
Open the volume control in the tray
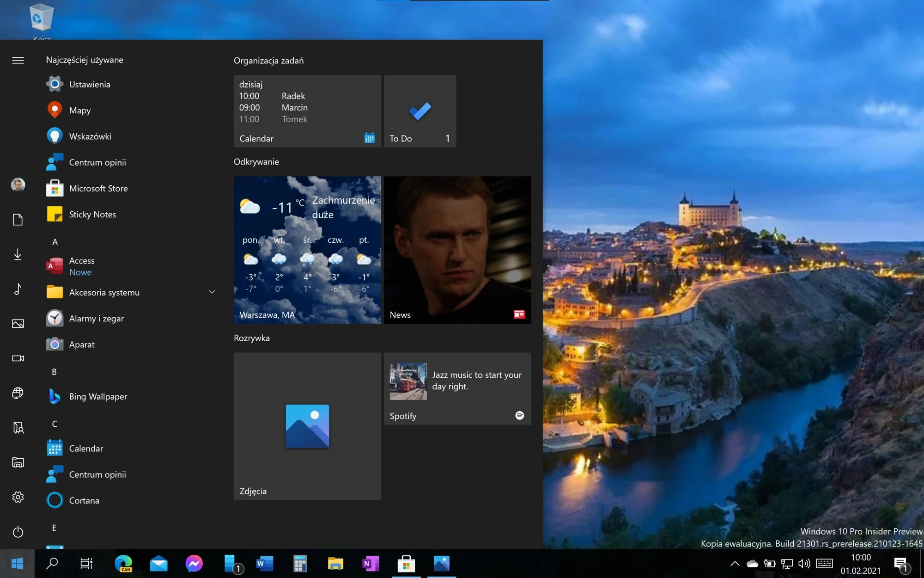tap(804, 563)
